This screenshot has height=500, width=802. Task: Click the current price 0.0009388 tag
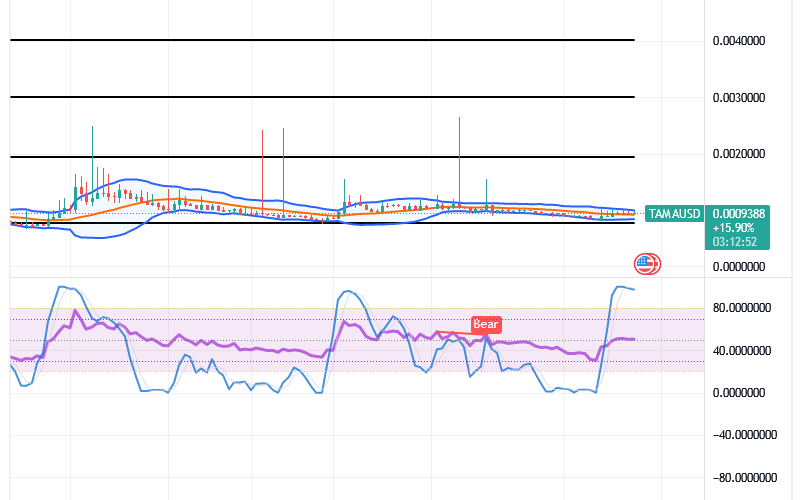738,214
